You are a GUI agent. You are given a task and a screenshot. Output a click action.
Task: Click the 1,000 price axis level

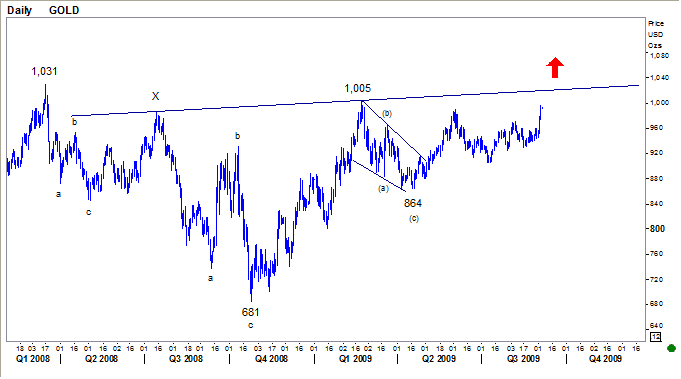coord(659,103)
